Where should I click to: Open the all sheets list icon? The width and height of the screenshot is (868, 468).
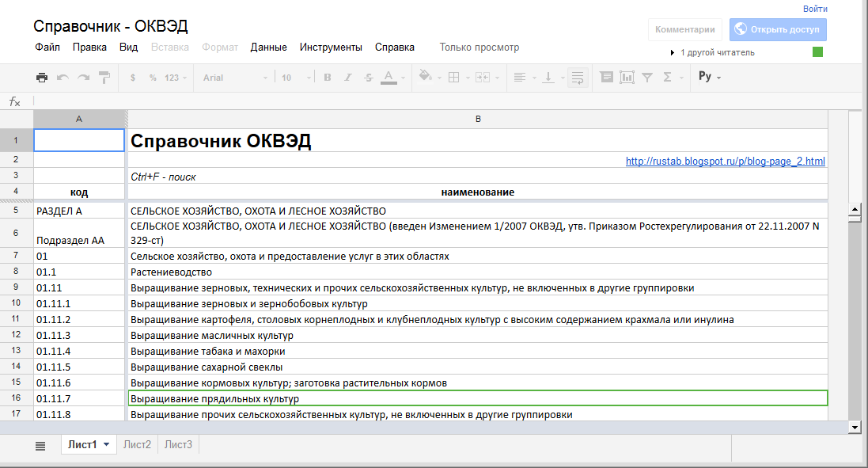tap(40, 445)
